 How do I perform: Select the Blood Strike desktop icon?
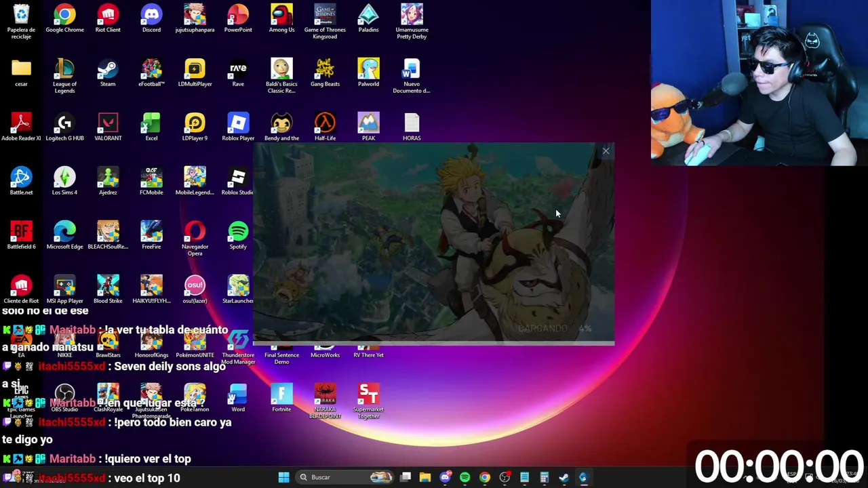pos(108,289)
